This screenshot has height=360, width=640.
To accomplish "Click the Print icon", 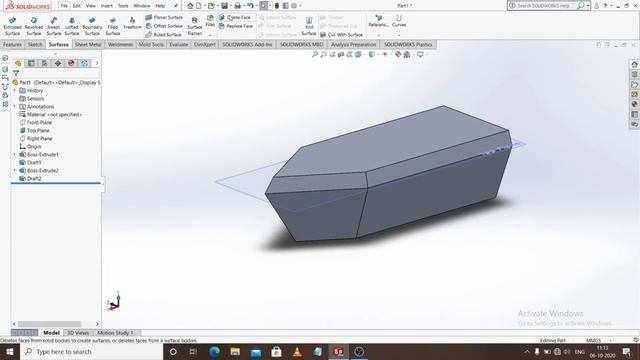I will 237,6.
